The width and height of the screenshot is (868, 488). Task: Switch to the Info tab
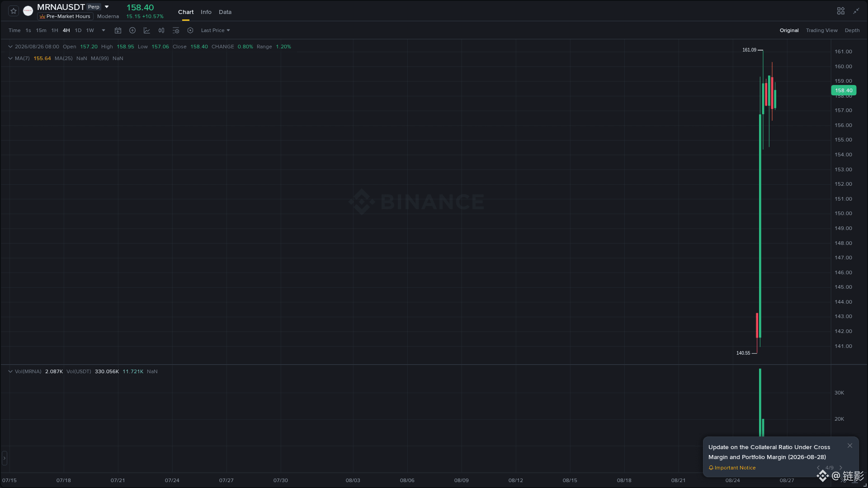206,12
